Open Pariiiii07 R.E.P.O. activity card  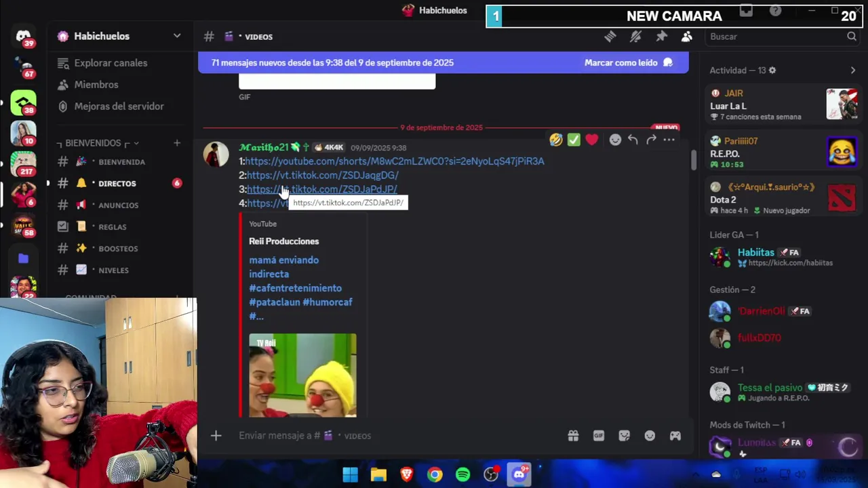[783, 152]
